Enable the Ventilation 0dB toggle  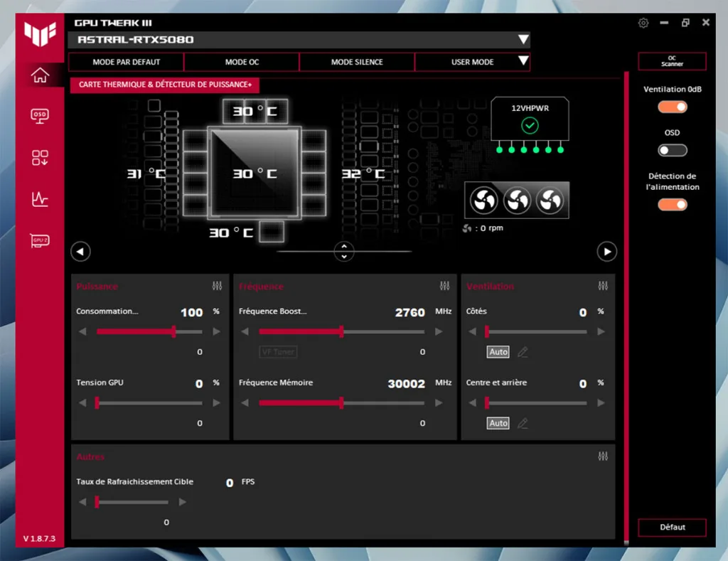click(x=672, y=107)
